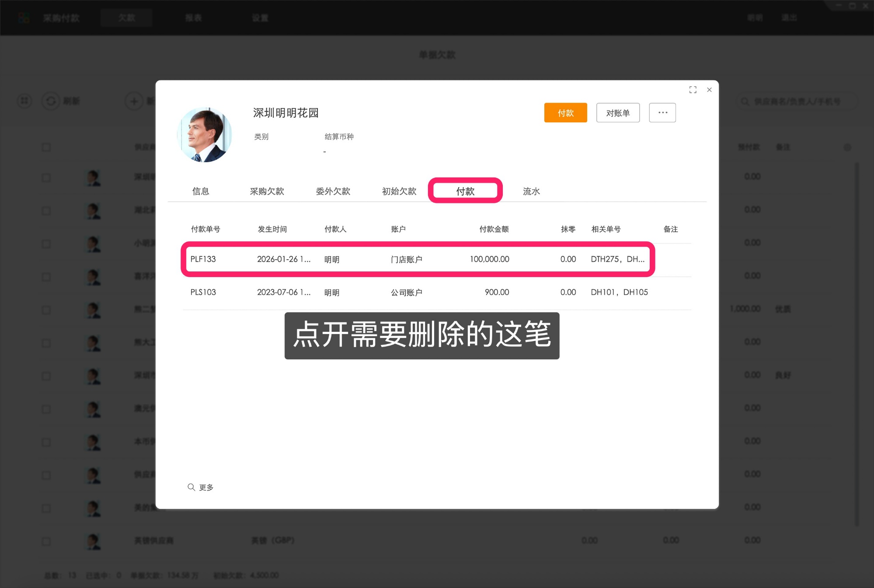Switch to the 采购欠款 tab
874x588 pixels.
(267, 191)
